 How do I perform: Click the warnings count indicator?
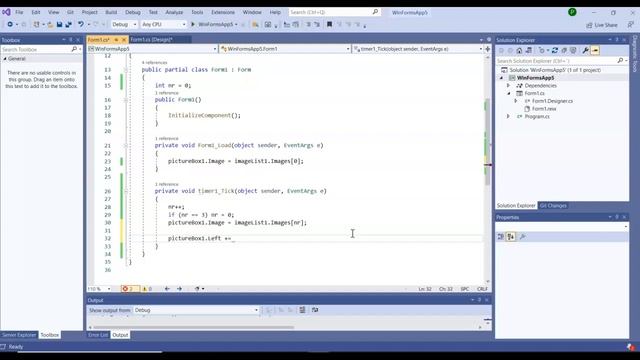147,289
